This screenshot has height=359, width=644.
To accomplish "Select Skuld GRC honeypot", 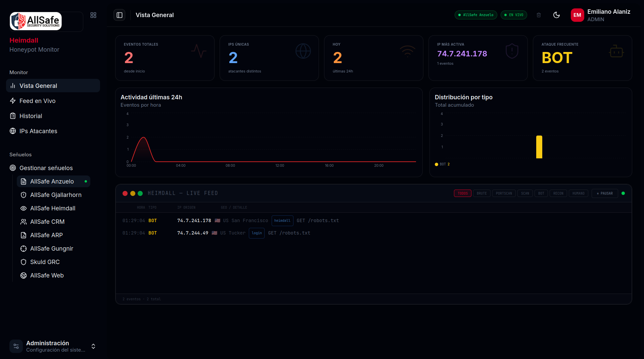I will pyautogui.click(x=54, y=262).
